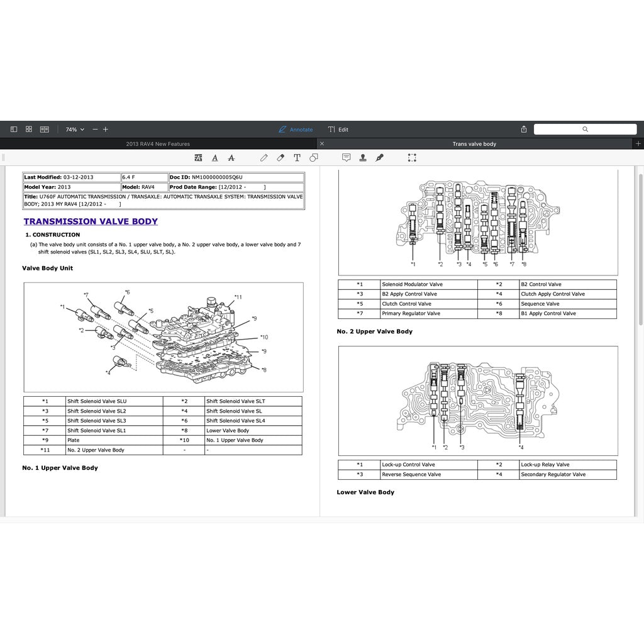Screen dimensions: 644x644
Task: Select the text highlight tool
Action: tap(199, 158)
